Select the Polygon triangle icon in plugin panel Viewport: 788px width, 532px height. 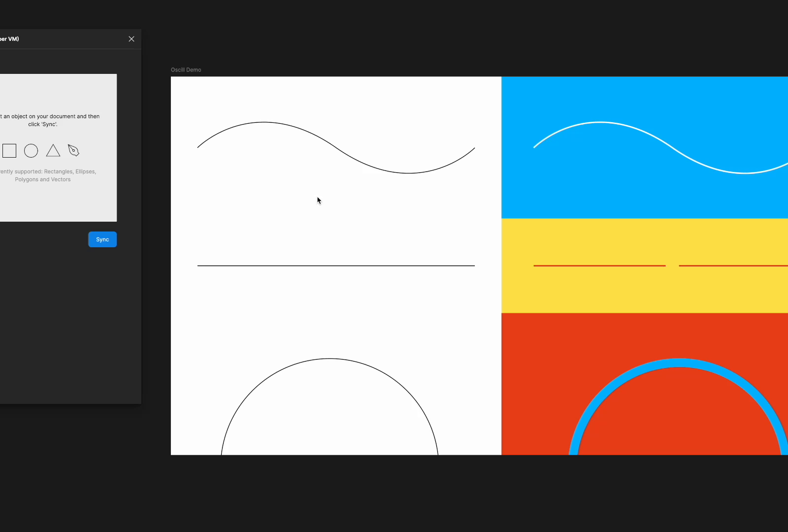53,151
